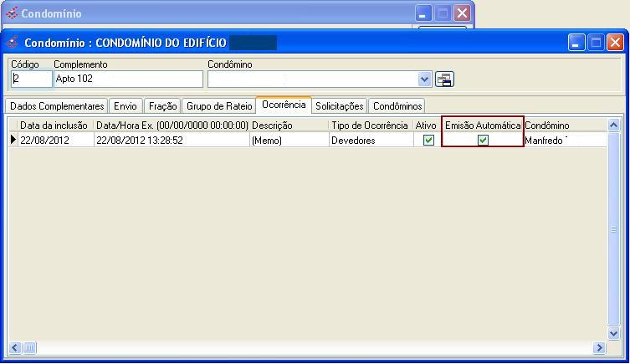Open the Fração tab
This screenshot has width=630, height=364.
tap(162, 106)
